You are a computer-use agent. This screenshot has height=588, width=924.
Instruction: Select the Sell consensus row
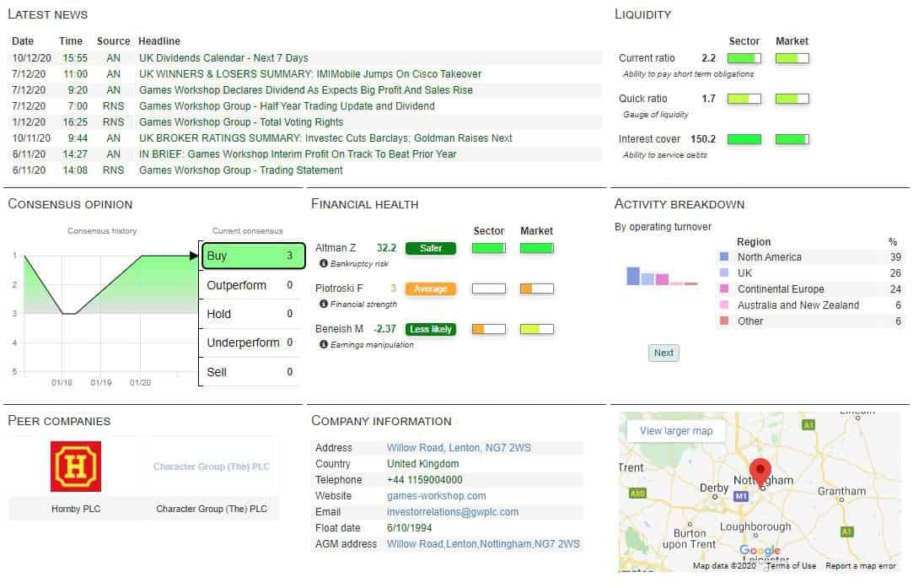pos(250,372)
